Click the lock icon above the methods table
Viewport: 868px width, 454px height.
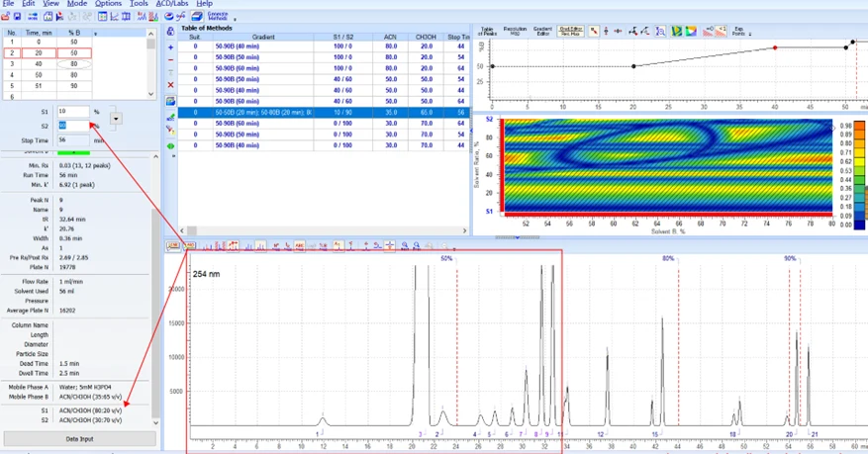click(170, 32)
